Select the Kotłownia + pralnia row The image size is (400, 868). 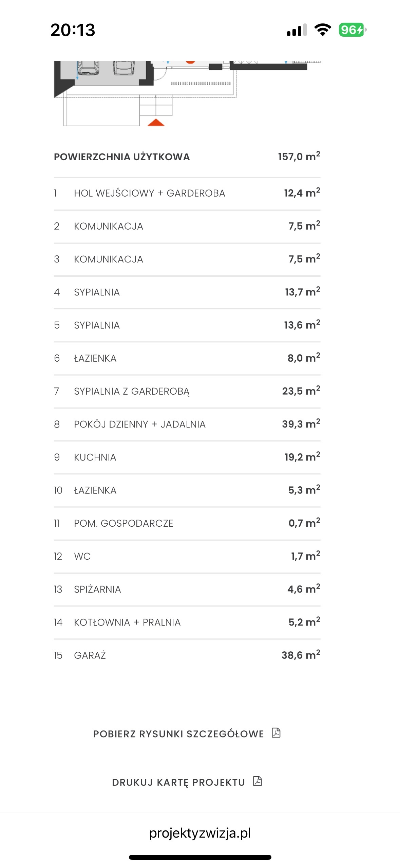(187, 622)
